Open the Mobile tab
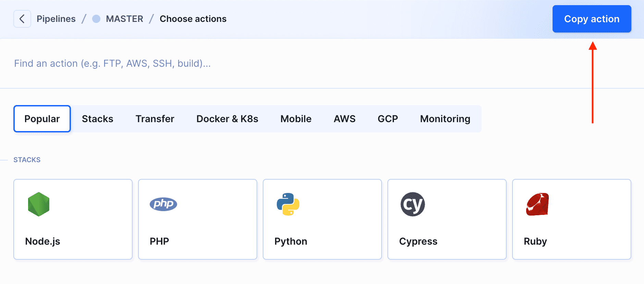 coord(296,119)
